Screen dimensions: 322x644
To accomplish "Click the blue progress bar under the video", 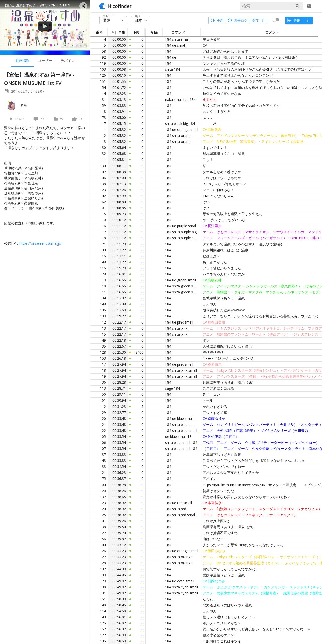I will click(x=45, y=53).
